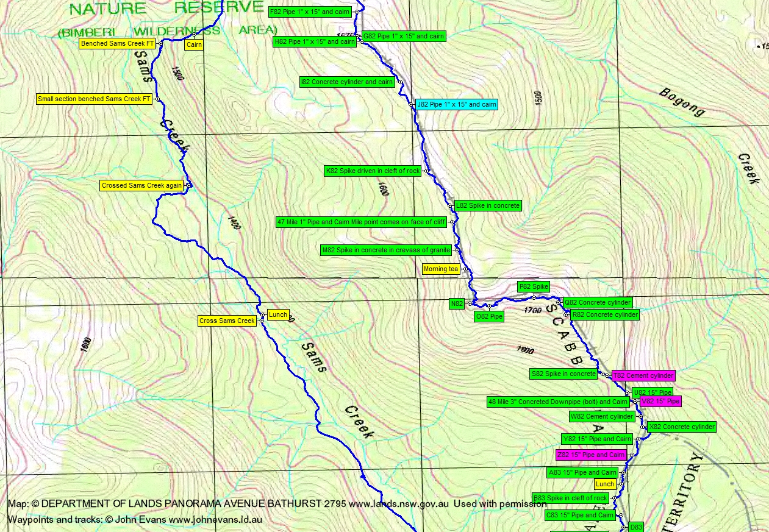Select the 'U82 15" Pipe' label
This screenshot has width=769, height=532.
[652, 392]
